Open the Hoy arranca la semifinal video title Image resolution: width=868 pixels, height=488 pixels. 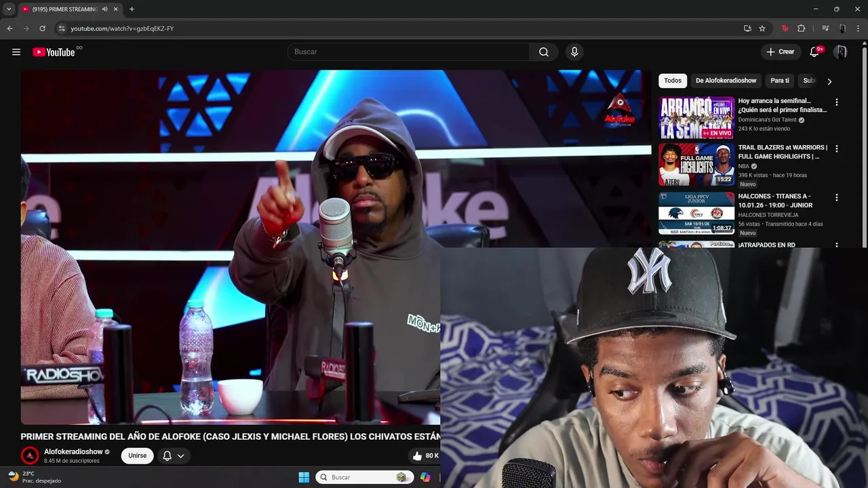[x=783, y=105]
